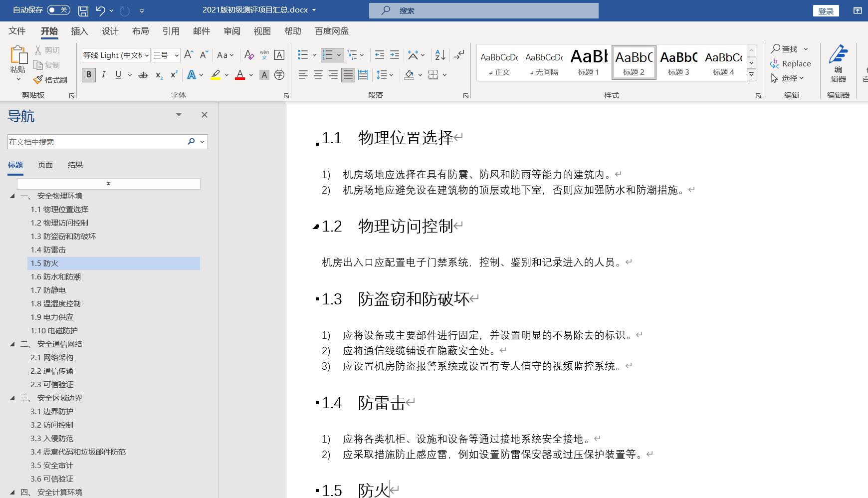868x498 pixels.
Task: Toggle bullet list formatting
Action: point(303,55)
